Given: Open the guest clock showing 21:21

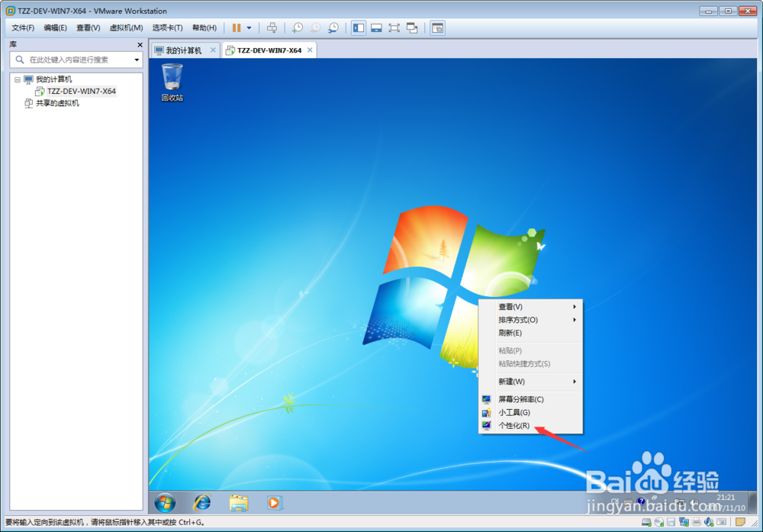Looking at the screenshot, I should [726, 502].
